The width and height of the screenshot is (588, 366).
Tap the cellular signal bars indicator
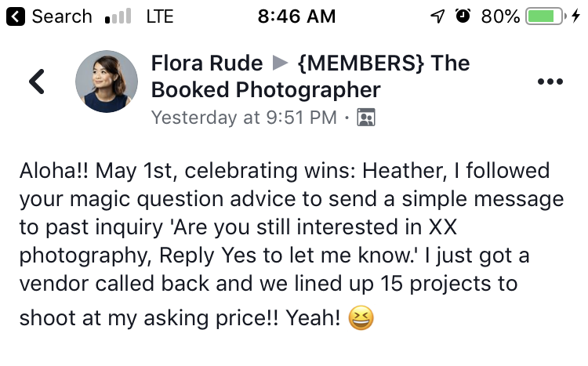118,16
